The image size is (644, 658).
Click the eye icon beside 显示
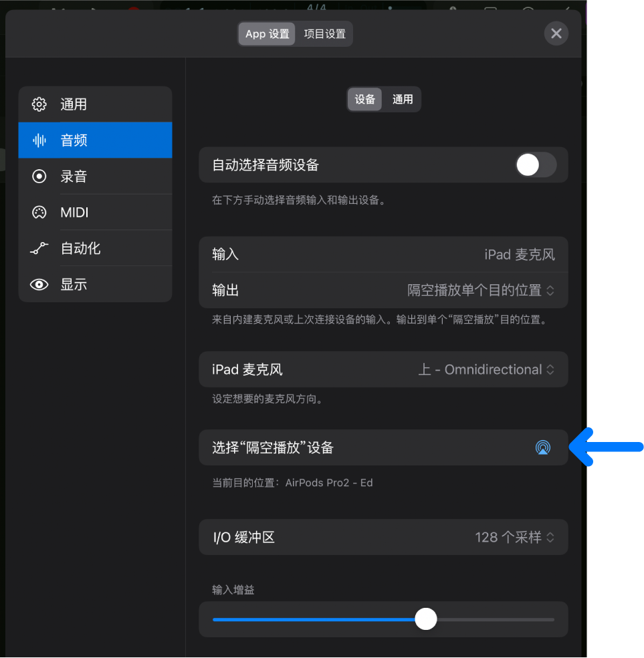pyautogui.click(x=39, y=284)
